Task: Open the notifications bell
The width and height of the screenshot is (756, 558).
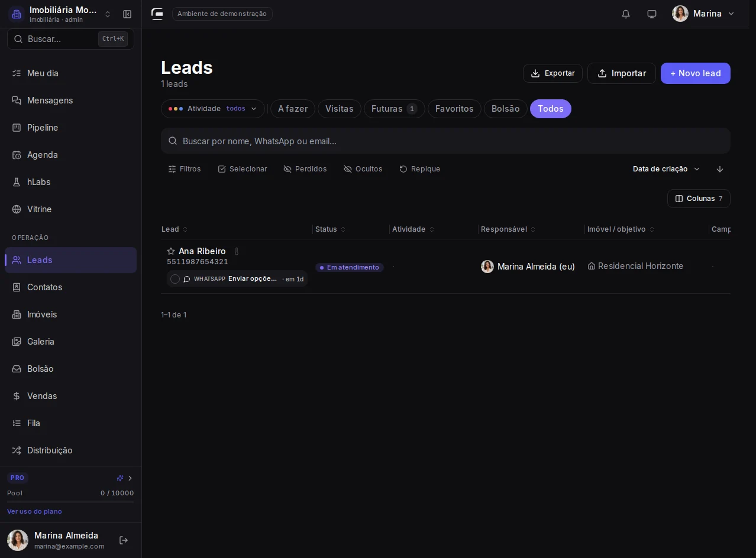Action: [626, 14]
